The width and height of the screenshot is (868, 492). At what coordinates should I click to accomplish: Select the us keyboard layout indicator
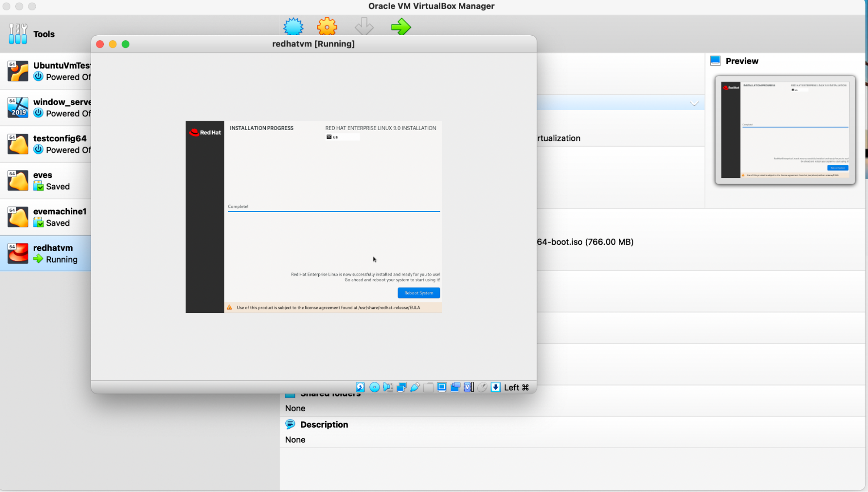point(342,137)
